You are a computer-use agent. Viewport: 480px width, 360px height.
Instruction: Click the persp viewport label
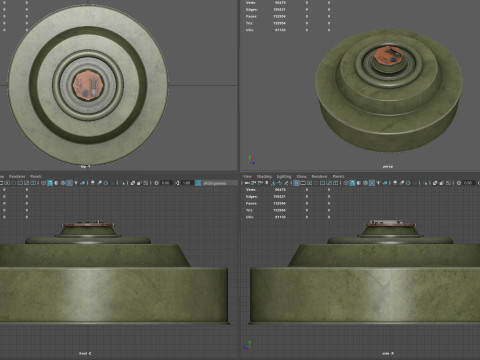click(x=388, y=166)
